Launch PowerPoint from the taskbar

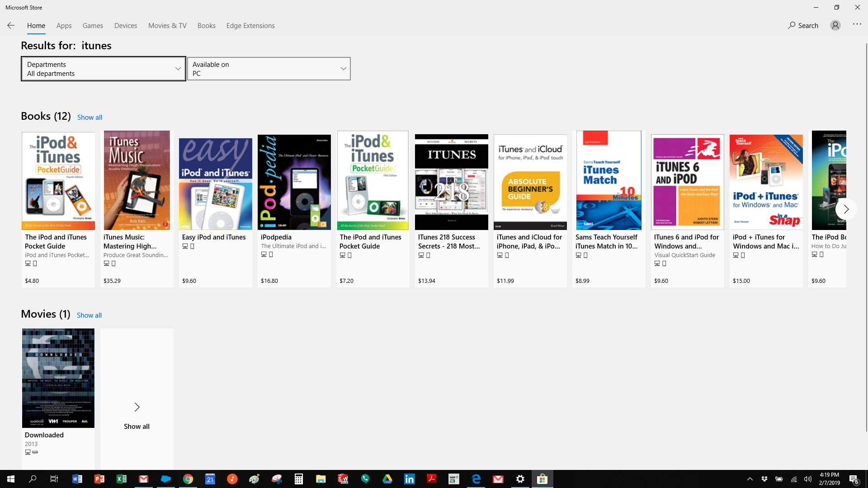[x=99, y=479]
